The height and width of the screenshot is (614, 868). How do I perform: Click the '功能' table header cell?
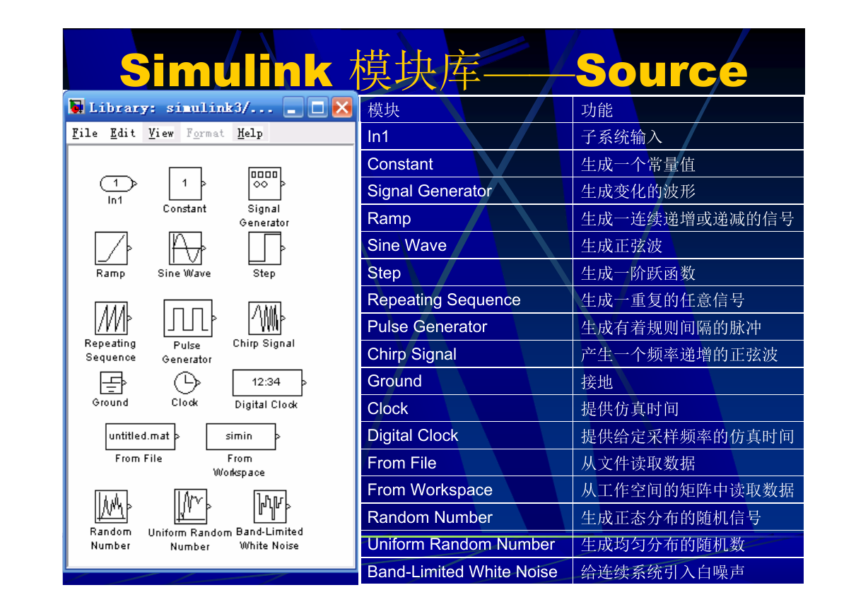(x=688, y=110)
